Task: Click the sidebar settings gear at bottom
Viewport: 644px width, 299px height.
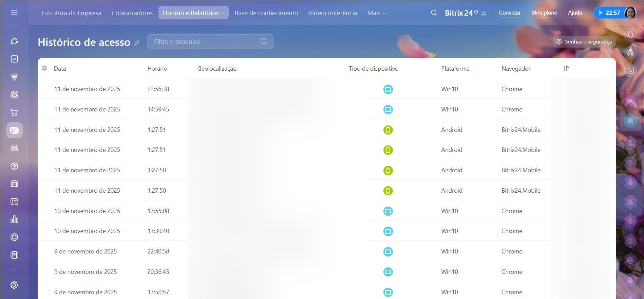Action: pos(14,285)
